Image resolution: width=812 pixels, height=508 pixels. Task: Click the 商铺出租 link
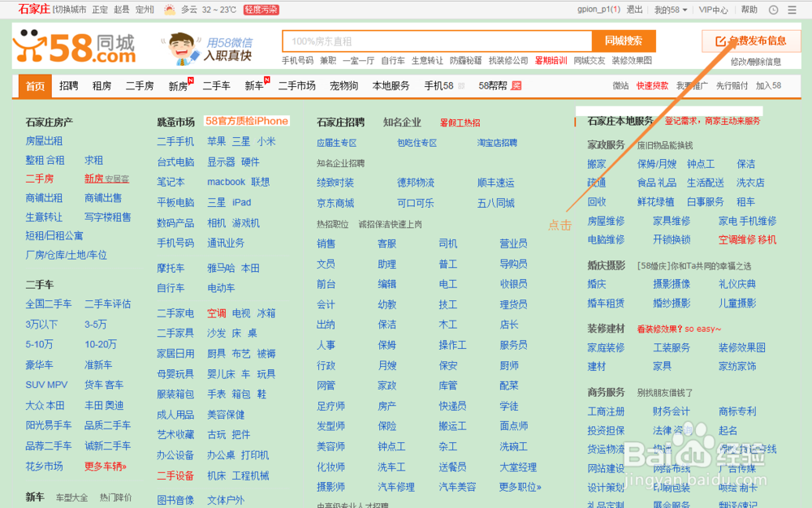click(x=44, y=198)
